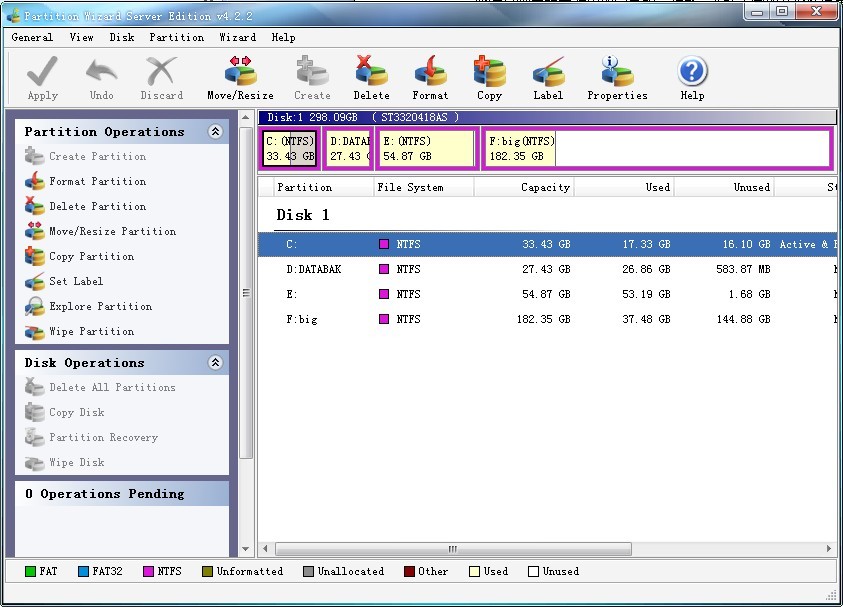Open Properties from the toolbar
This screenshot has width=843, height=607.
pos(617,71)
